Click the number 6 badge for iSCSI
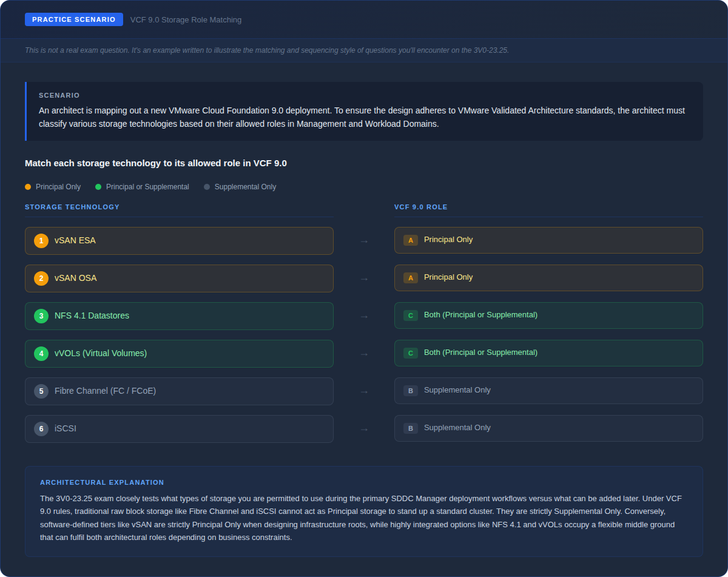Screen dimensions: 728x577 tap(41, 429)
